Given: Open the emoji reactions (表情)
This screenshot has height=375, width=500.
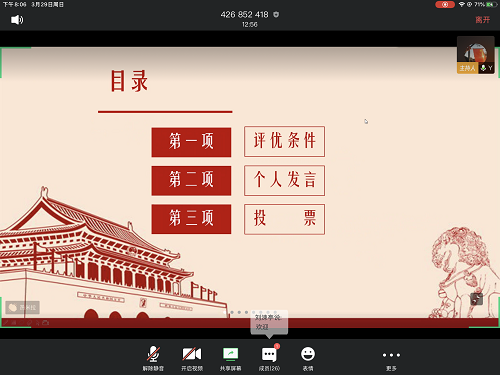Looking at the screenshot, I should point(308,358).
